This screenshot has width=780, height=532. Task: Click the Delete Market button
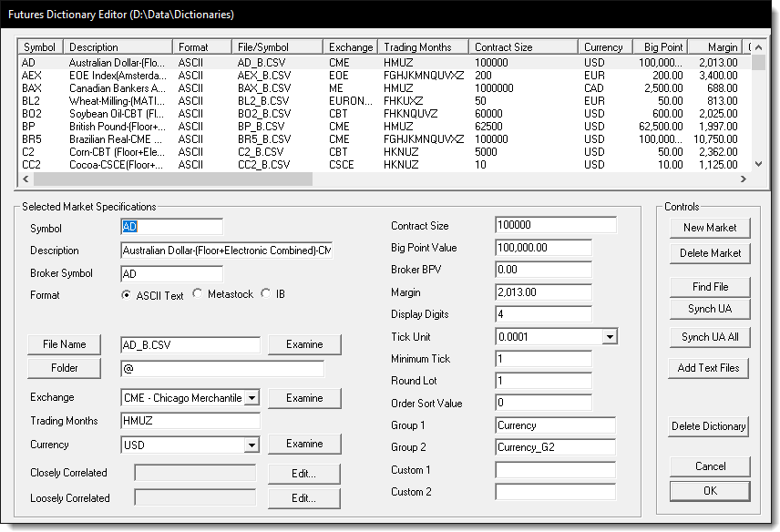point(709,253)
